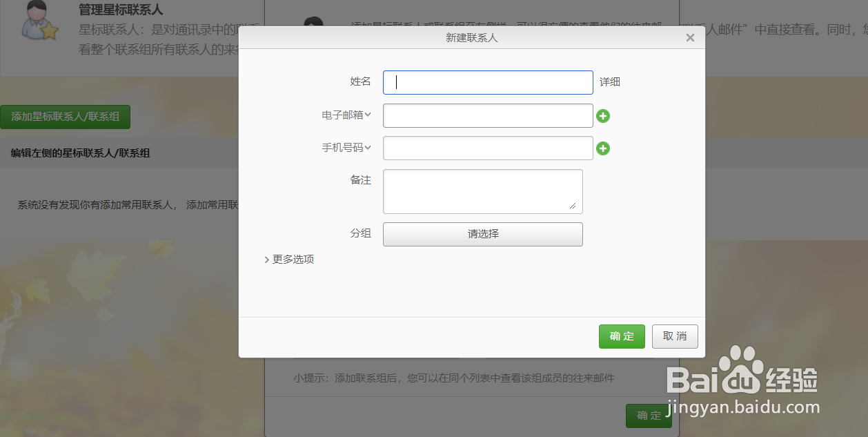Close the 新建联系人 dialog with the X
The image size is (868, 437).
[x=689, y=38]
